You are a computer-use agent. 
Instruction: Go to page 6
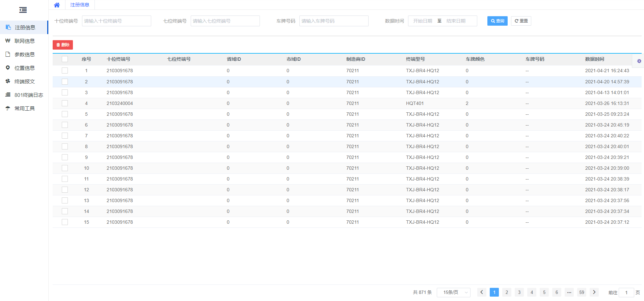tap(557, 292)
